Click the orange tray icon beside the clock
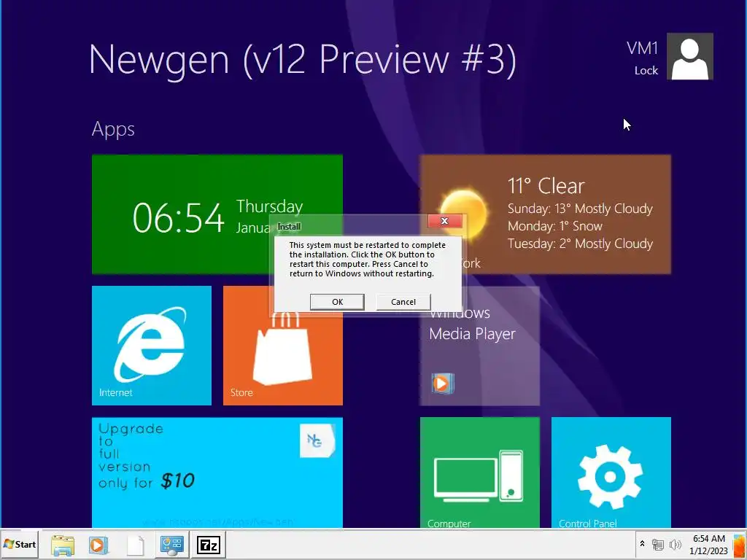 739,545
